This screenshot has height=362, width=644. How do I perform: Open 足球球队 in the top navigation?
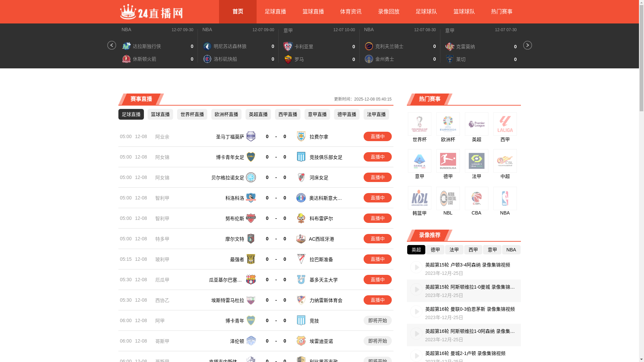tap(426, 12)
